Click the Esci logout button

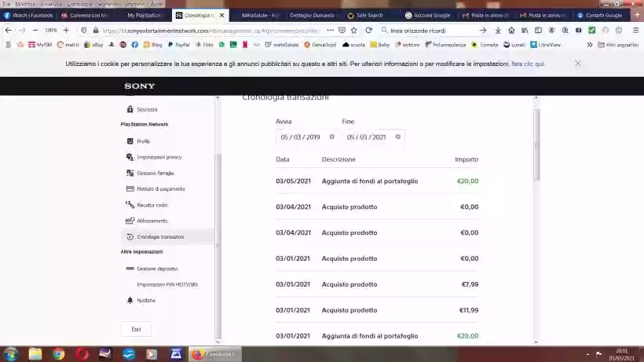tap(136, 329)
